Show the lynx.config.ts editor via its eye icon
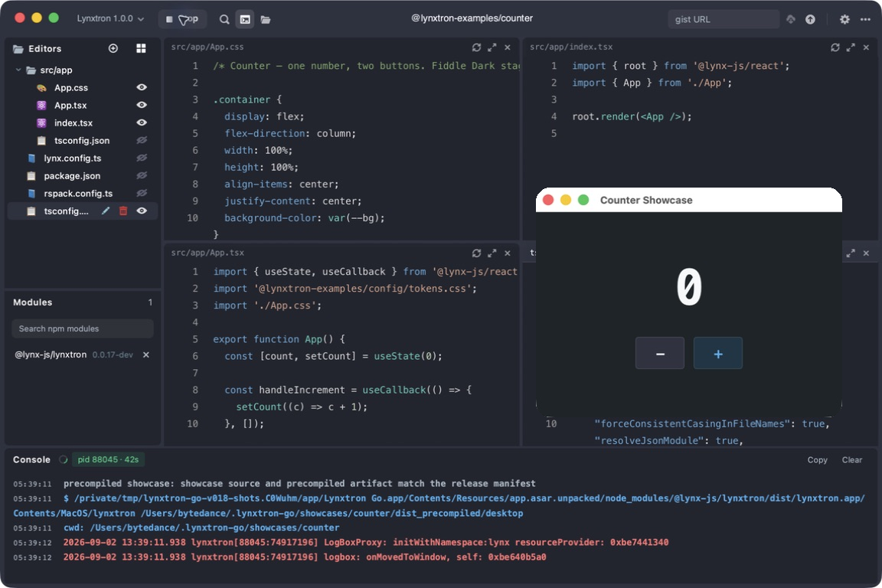The width and height of the screenshot is (882, 588). pyautogui.click(x=142, y=158)
